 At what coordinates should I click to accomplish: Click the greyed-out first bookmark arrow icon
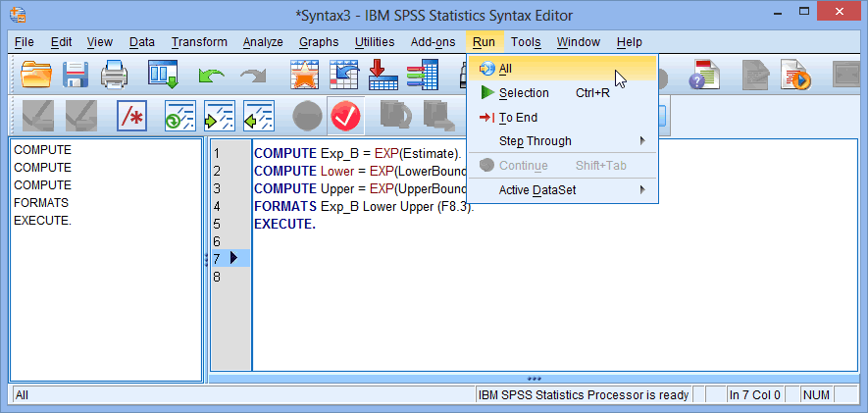[x=38, y=116]
